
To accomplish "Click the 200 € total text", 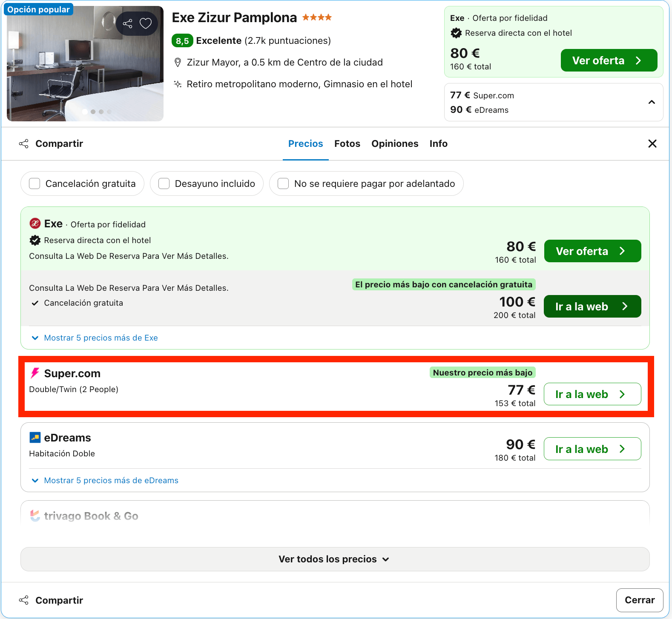I will [514, 315].
